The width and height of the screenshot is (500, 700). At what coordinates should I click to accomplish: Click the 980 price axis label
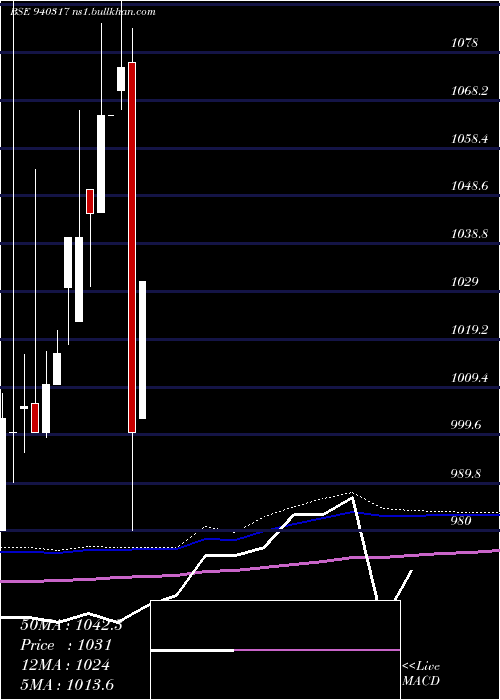461,521
